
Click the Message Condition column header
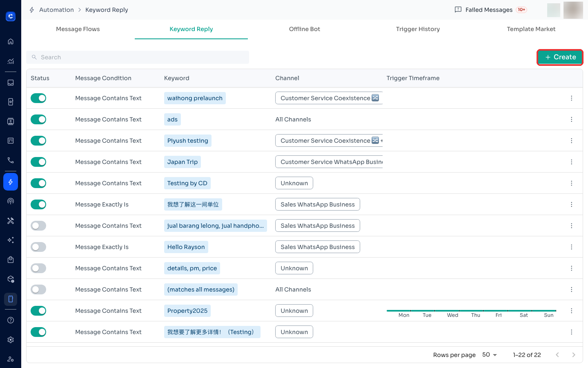click(x=103, y=78)
